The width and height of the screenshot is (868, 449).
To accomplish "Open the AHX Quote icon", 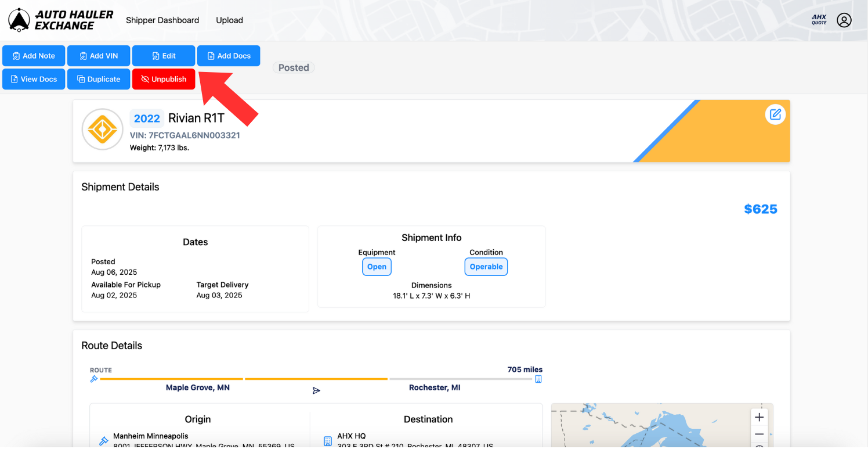I will [819, 20].
